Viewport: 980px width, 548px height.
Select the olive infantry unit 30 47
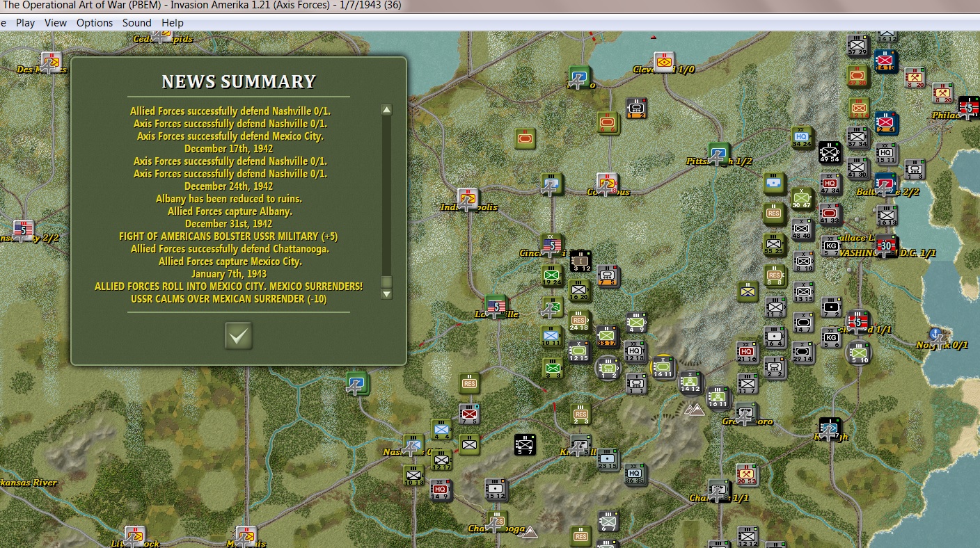click(802, 199)
